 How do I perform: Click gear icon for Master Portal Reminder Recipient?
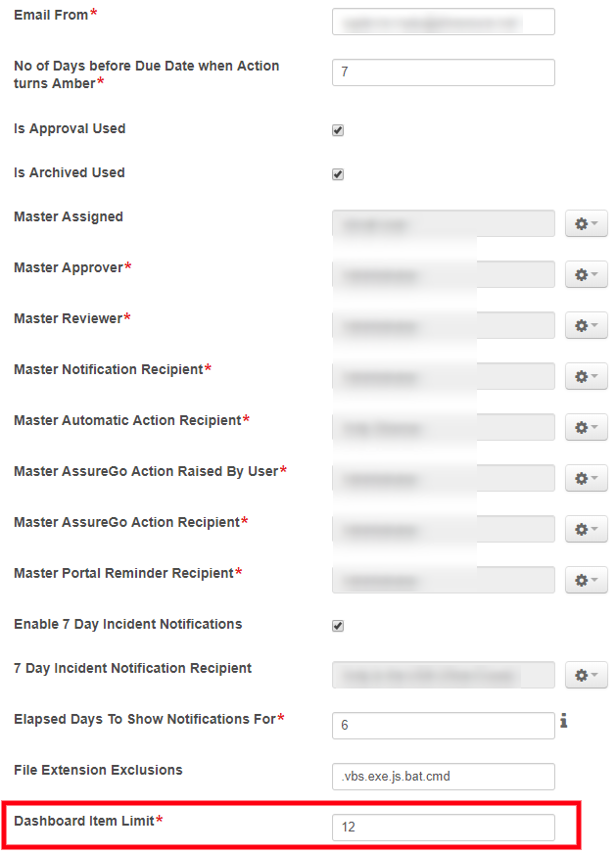tap(586, 581)
